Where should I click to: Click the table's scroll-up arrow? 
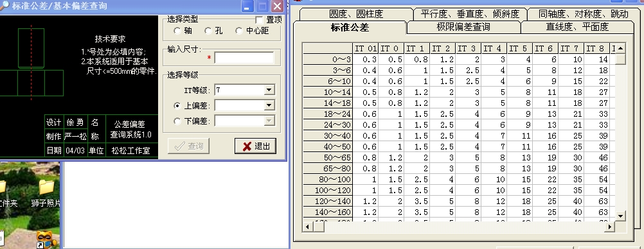pyautogui.click(x=620, y=48)
